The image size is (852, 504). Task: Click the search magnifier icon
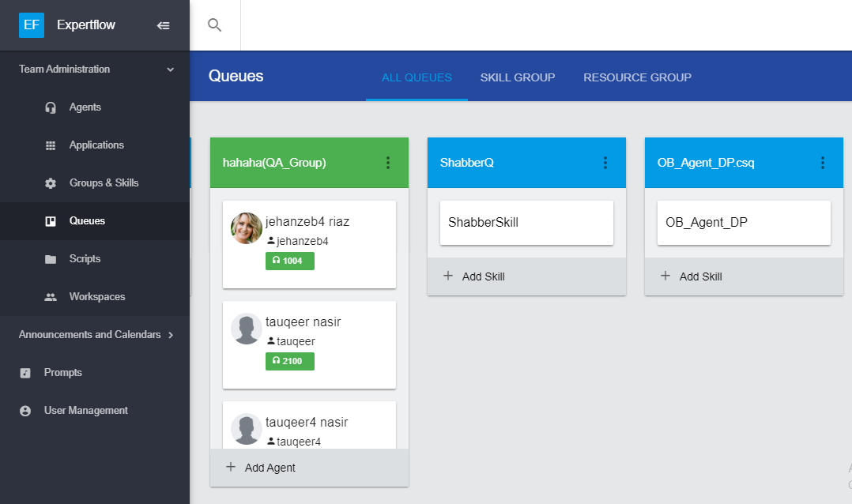[x=214, y=25]
